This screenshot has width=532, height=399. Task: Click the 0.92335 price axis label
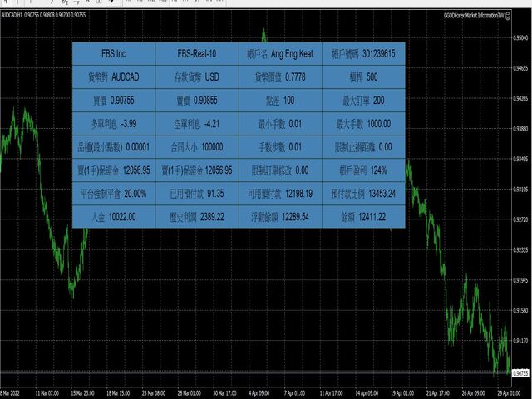point(520,250)
